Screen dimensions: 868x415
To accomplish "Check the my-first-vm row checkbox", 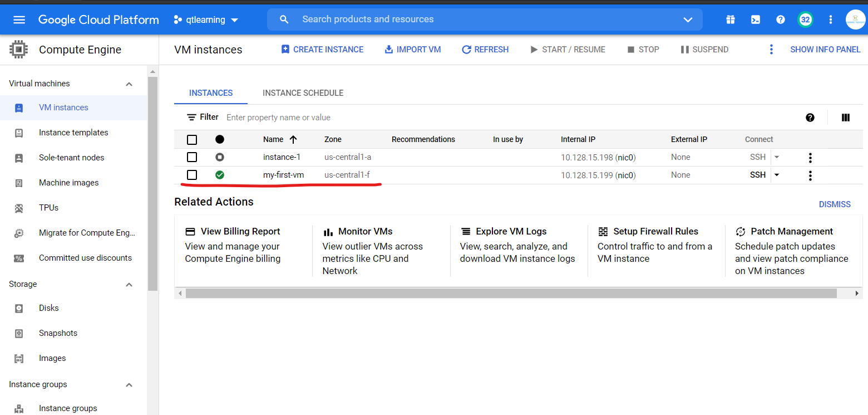I will pyautogui.click(x=192, y=175).
